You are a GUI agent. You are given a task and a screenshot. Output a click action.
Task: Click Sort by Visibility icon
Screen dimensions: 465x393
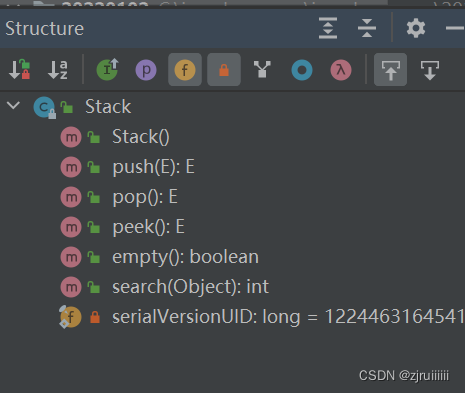click(19, 70)
